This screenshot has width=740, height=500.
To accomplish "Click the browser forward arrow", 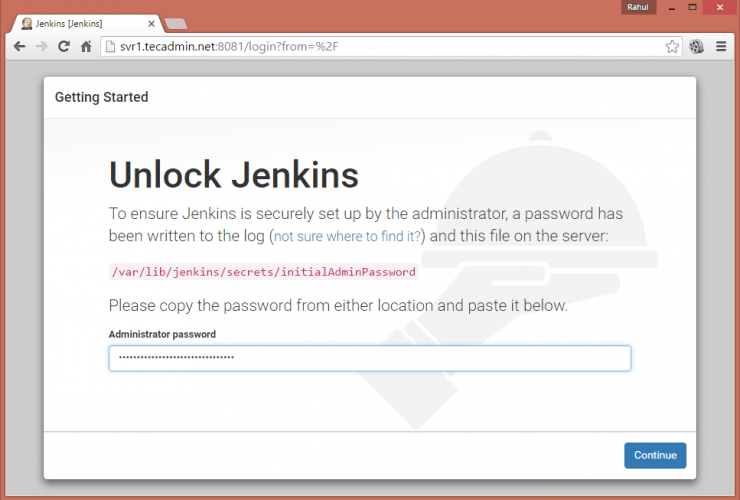I will coord(42,46).
